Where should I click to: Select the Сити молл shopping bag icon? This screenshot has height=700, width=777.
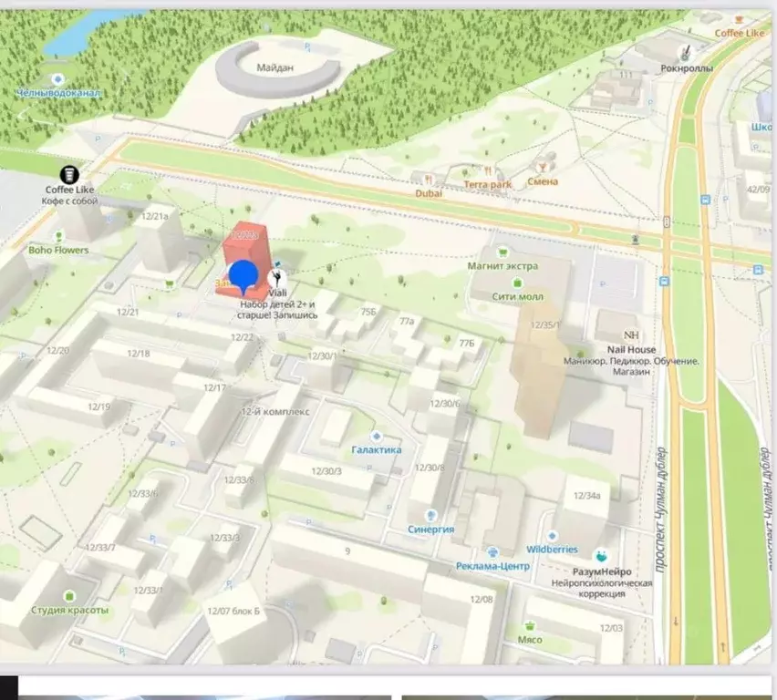[x=517, y=283]
